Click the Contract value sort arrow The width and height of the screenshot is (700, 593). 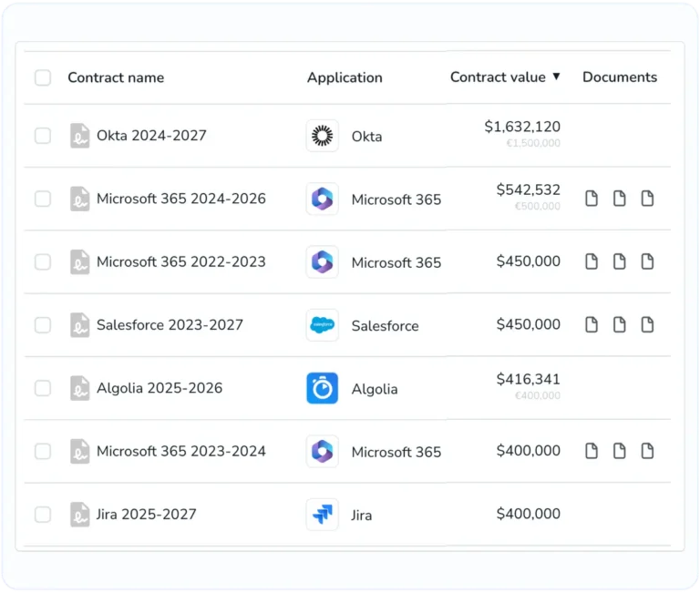click(x=556, y=77)
